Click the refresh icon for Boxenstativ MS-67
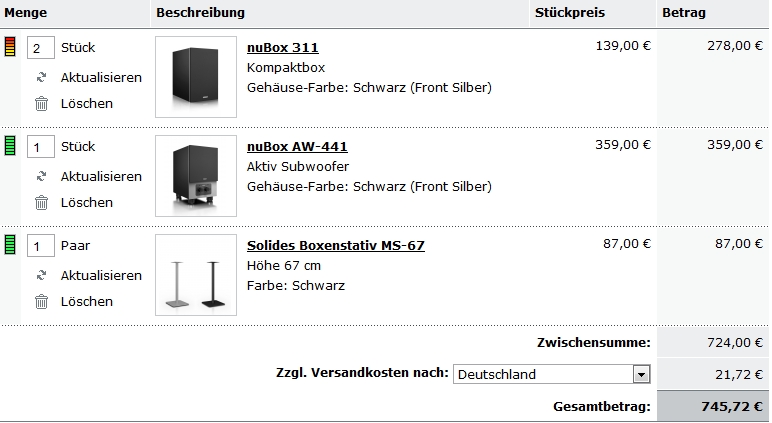 [41, 275]
